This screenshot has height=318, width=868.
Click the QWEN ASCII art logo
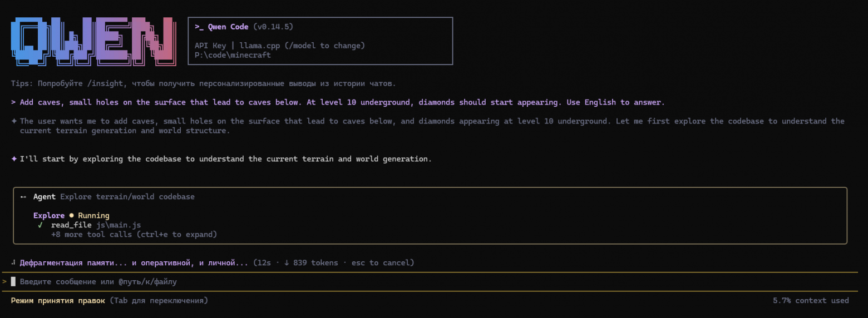coord(93,42)
